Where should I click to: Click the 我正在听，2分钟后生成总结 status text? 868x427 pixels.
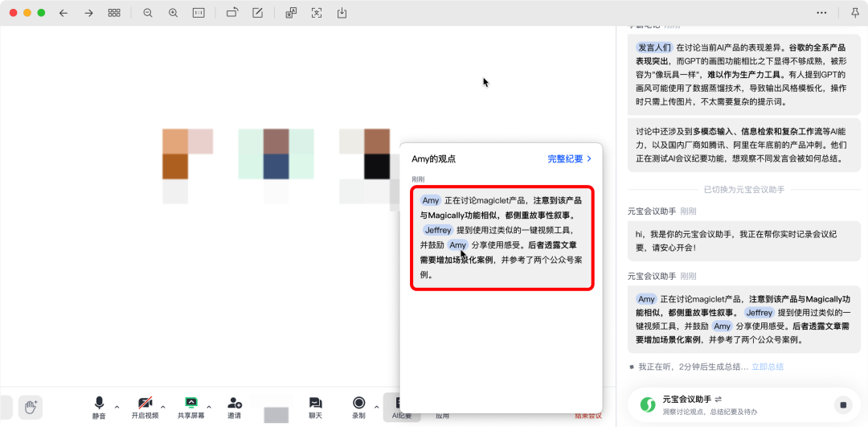click(693, 367)
